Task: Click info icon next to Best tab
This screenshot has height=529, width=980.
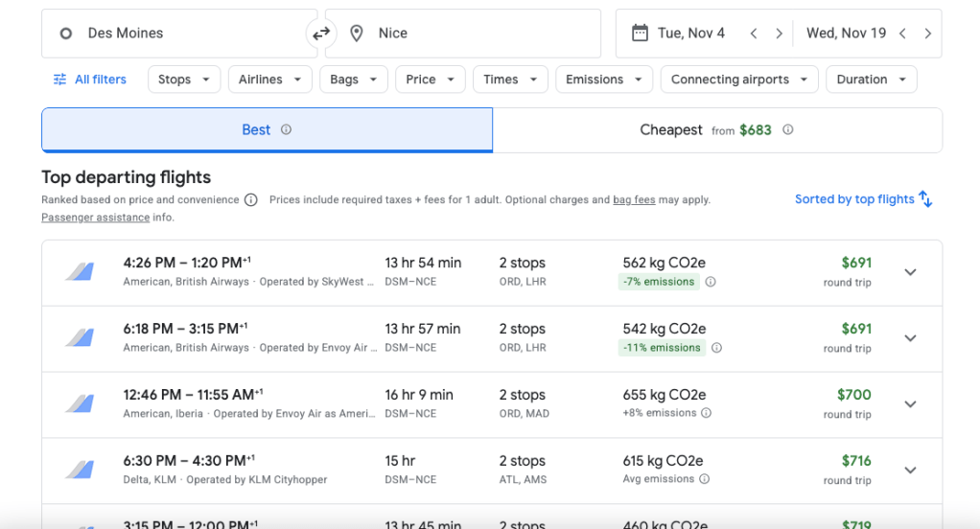Action: (x=286, y=129)
